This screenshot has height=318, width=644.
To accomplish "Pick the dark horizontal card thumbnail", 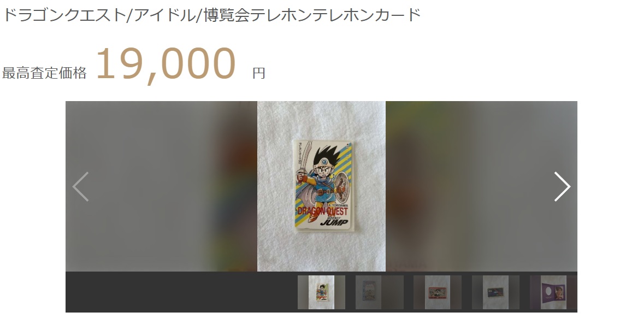I will (x=496, y=292).
